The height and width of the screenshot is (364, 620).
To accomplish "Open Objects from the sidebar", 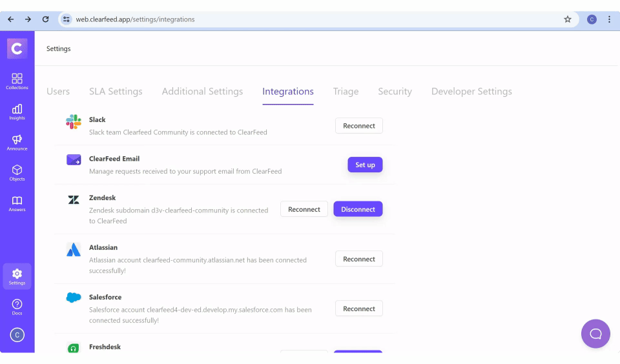I will [17, 172].
